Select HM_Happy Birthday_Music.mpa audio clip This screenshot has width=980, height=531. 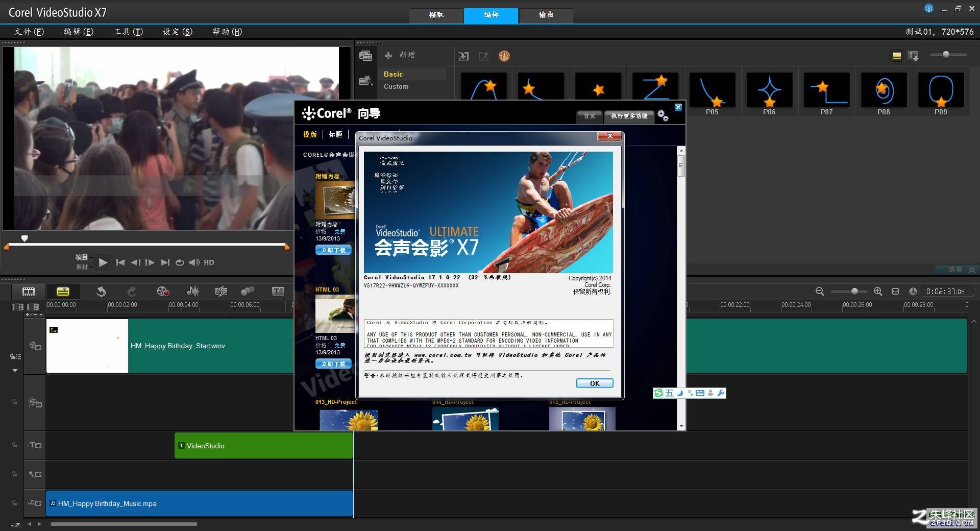(x=200, y=503)
